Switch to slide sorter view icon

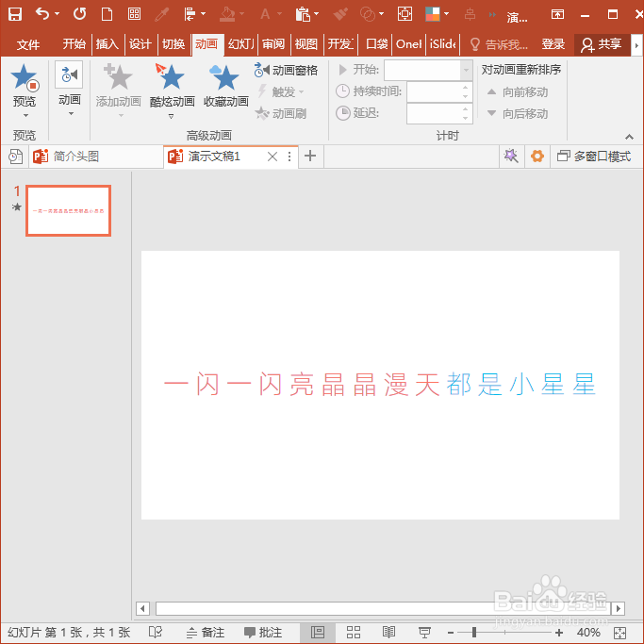354,632
